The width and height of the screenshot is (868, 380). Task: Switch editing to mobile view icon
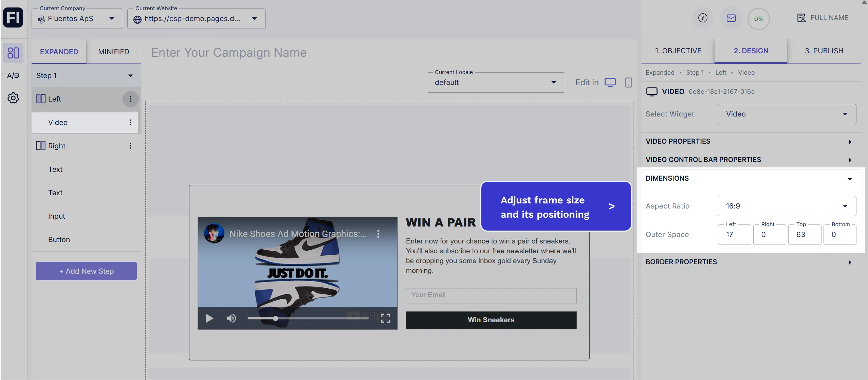[x=628, y=83]
